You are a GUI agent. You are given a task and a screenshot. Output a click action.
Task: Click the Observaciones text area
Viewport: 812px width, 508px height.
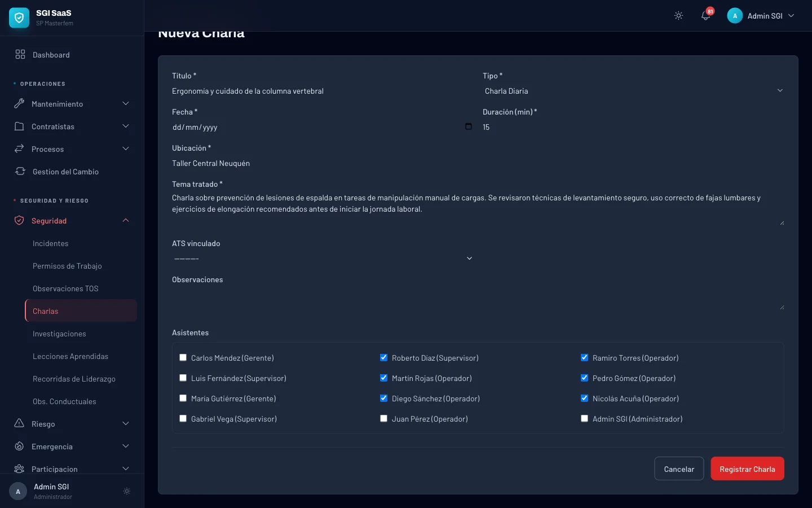click(476, 296)
